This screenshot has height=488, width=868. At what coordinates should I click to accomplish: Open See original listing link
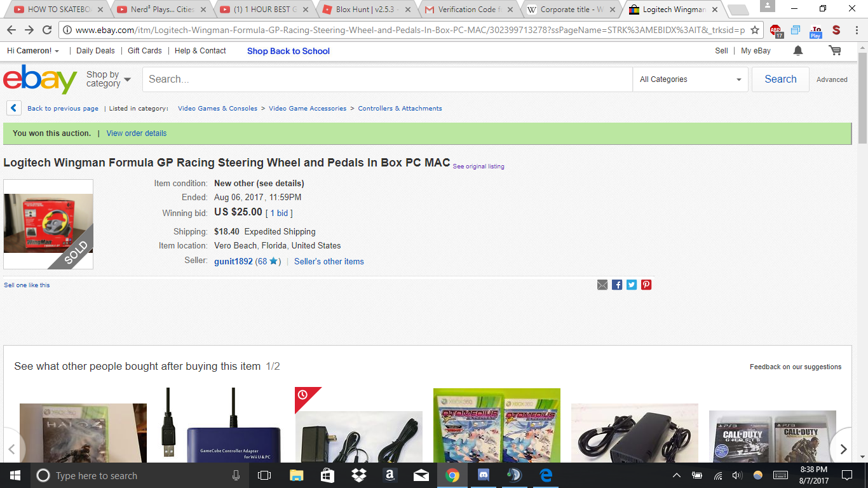pyautogui.click(x=478, y=166)
